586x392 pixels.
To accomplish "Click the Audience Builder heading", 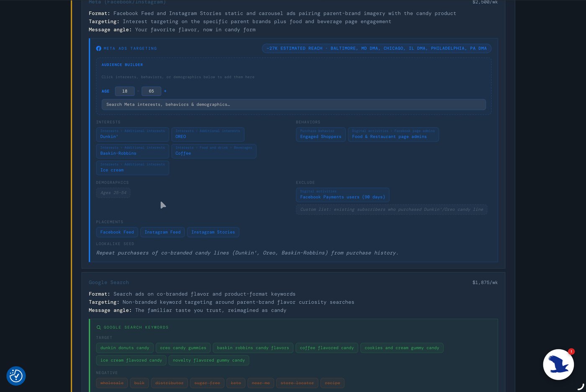I will pyautogui.click(x=122, y=65).
